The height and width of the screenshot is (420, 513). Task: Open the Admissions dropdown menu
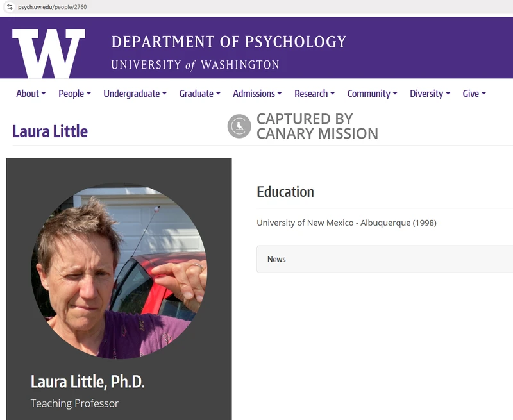coord(257,94)
